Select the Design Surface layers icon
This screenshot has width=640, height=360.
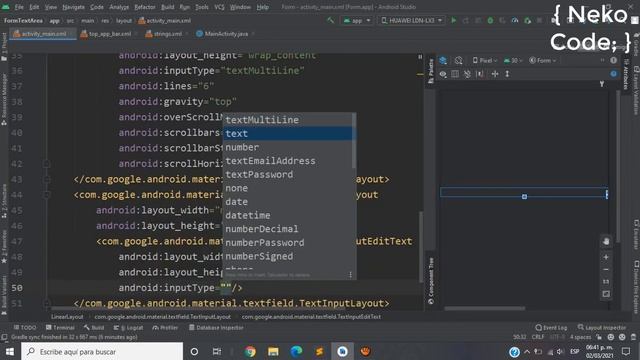[x=443, y=60]
